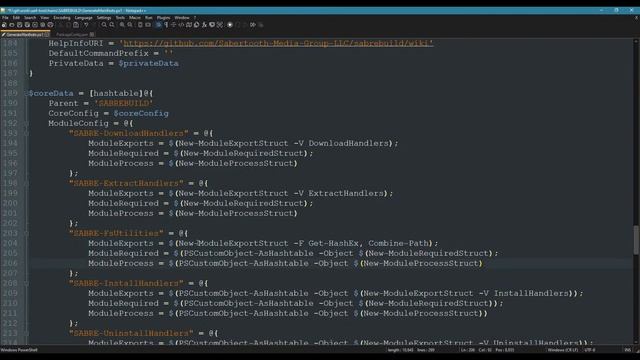Click the Print toolbar icon
This screenshot has width=640, height=360.
point(50,25)
